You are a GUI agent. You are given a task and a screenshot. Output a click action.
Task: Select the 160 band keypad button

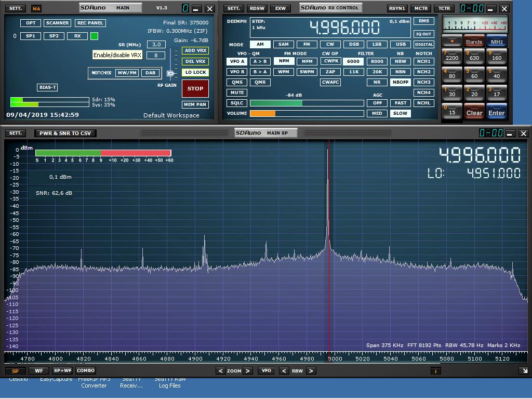pos(496,56)
